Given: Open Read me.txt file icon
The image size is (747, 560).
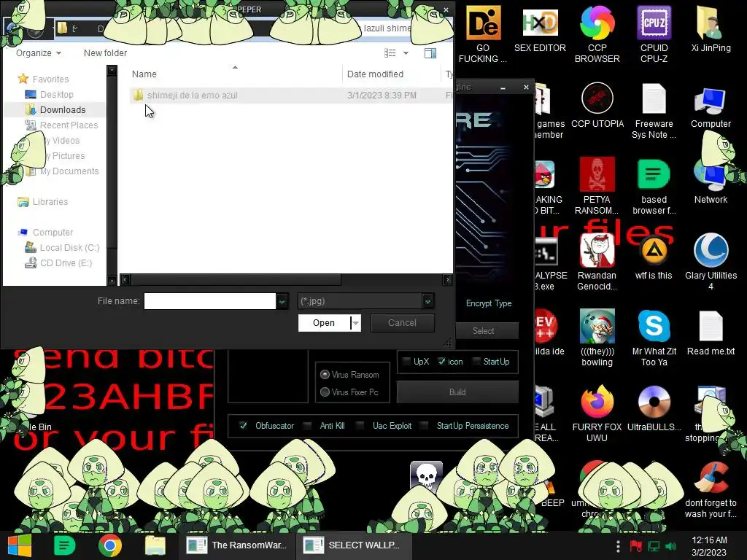Looking at the screenshot, I should click(711, 332).
